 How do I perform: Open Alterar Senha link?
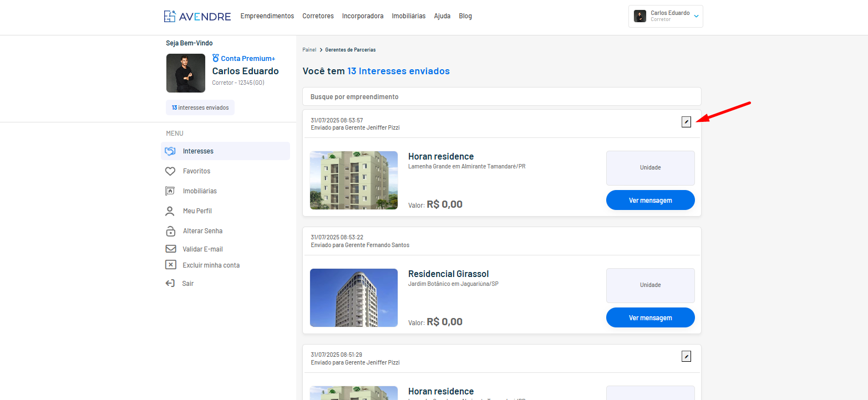pyautogui.click(x=202, y=231)
